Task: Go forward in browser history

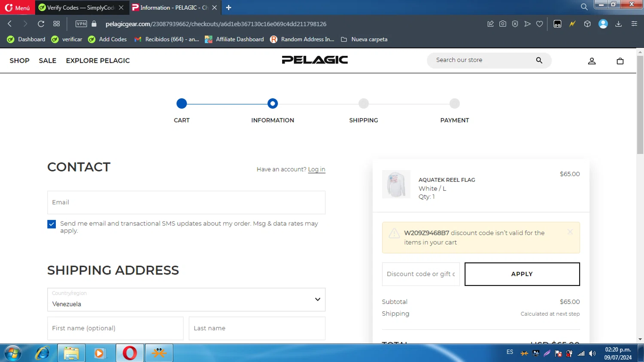Action: click(x=25, y=24)
